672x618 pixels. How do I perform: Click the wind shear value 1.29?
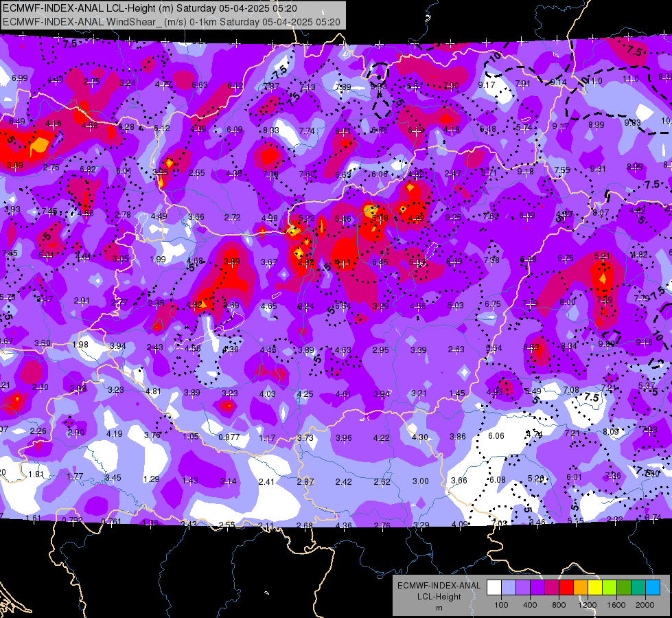tap(151, 479)
